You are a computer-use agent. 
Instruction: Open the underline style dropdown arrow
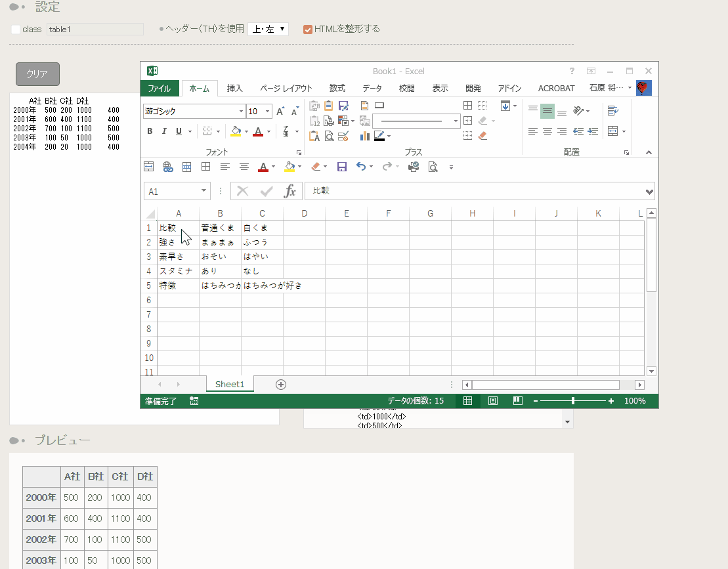[190, 131]
